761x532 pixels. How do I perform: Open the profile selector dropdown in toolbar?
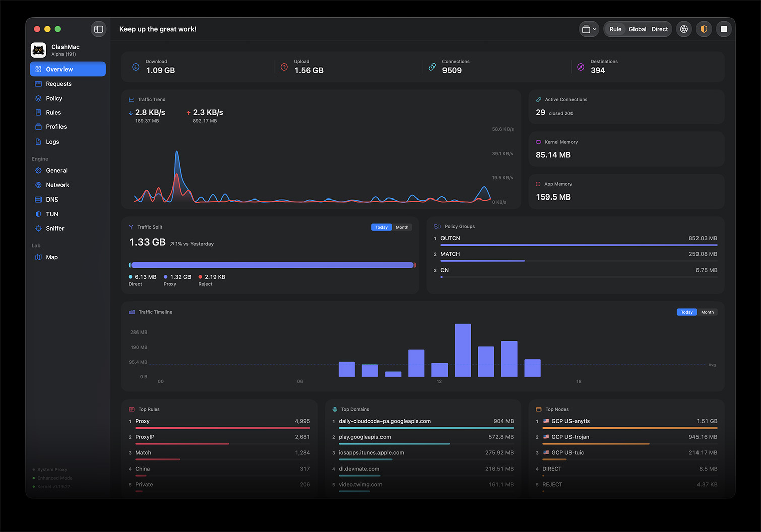click(x=589, y=29)
